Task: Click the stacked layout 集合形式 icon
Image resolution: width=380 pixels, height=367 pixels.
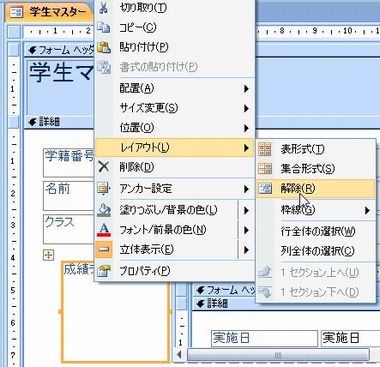Action: tap(265, 169)
